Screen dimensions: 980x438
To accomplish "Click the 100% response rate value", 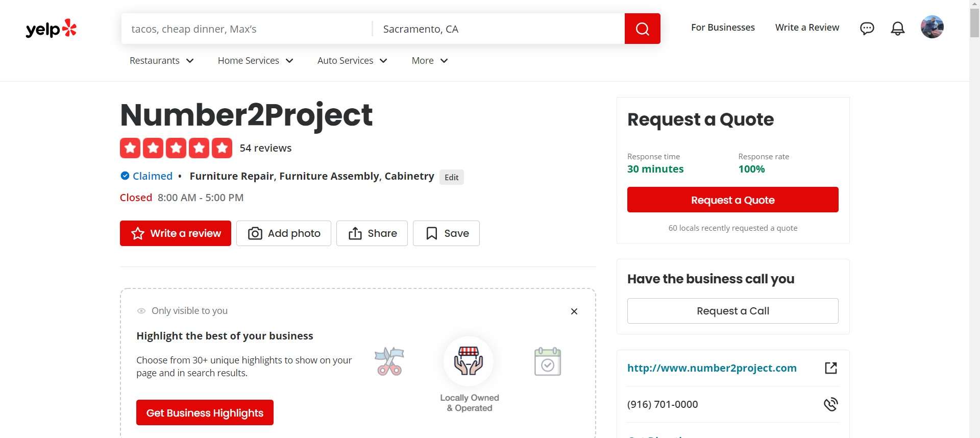I will (751, 169).
